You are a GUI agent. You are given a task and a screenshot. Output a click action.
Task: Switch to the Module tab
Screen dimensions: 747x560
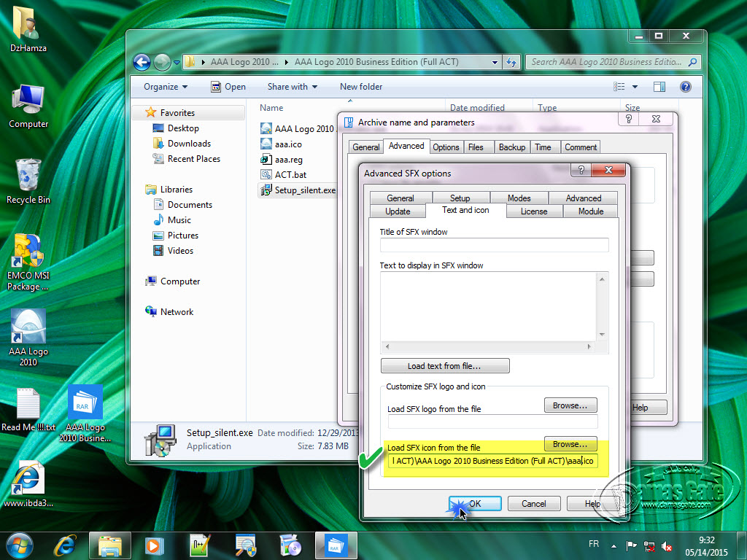click(x=591, y=211)
